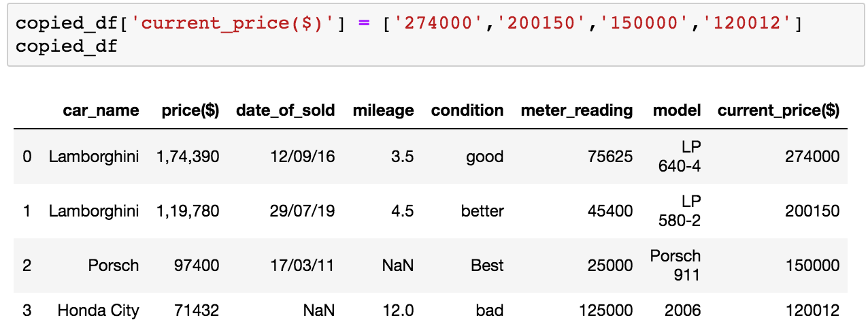Select the current_price($) column header
868x335 pixels.
pos(779,110)
